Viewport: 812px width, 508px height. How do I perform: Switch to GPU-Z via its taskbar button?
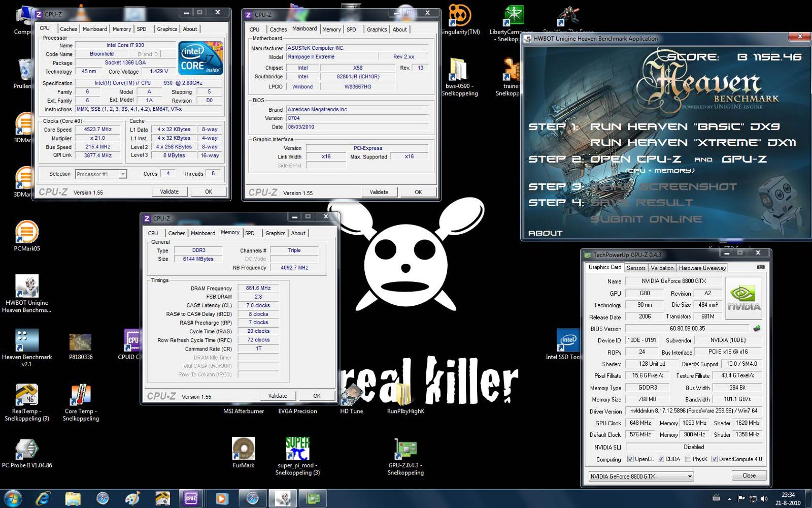pyautogui.click(x=313, y=498)
